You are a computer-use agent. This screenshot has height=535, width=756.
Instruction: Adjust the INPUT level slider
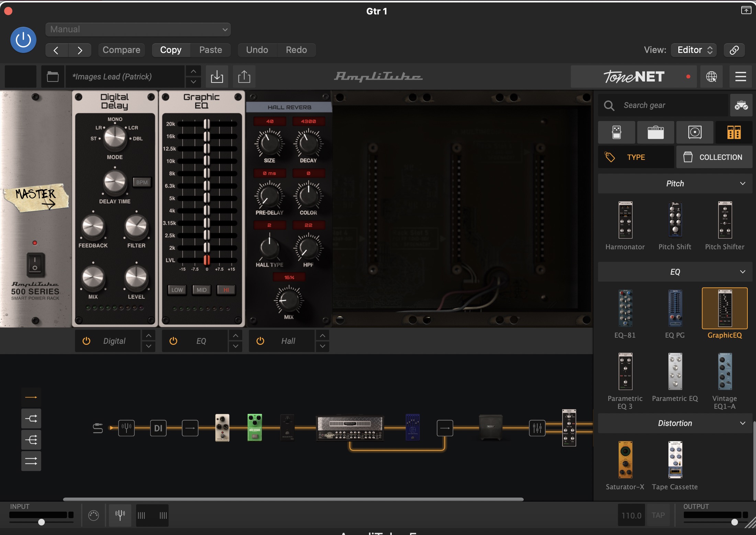point(41,522)
